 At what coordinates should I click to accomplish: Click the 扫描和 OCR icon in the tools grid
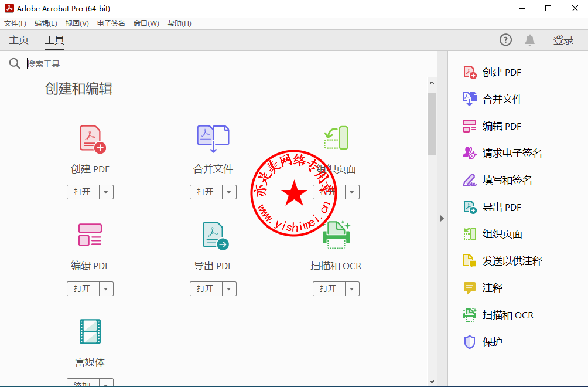click(336, 235)
